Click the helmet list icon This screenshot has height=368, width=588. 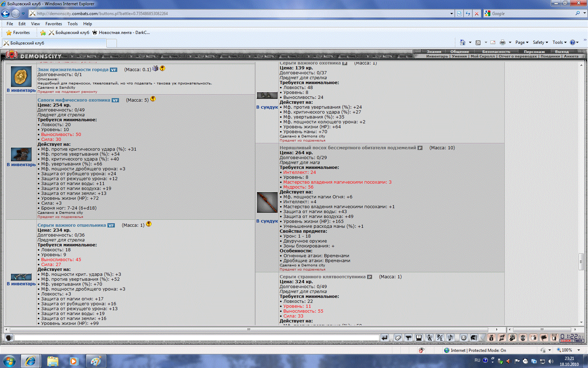pyautogui.click(x=474, y=338)
